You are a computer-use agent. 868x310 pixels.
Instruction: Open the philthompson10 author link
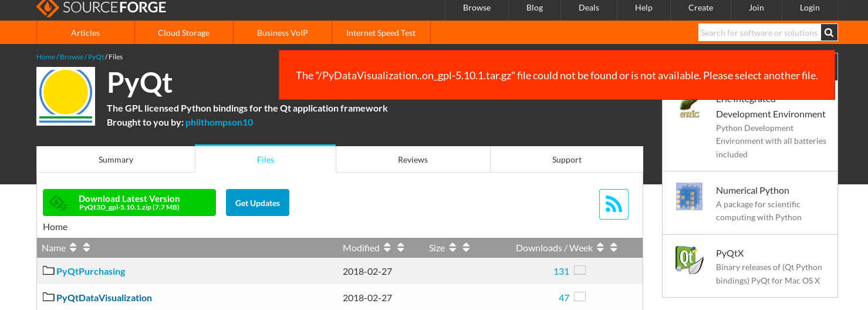[x=219, y=122]
